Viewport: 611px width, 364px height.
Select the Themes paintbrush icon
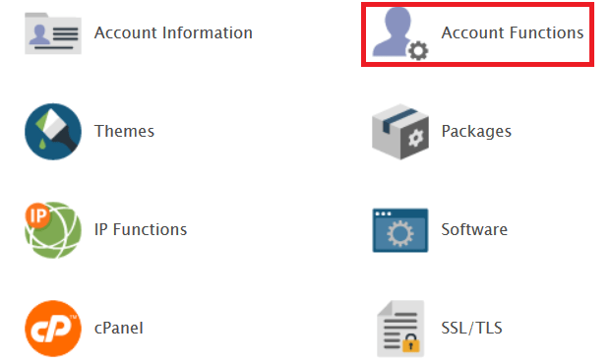tap(53, 132)
